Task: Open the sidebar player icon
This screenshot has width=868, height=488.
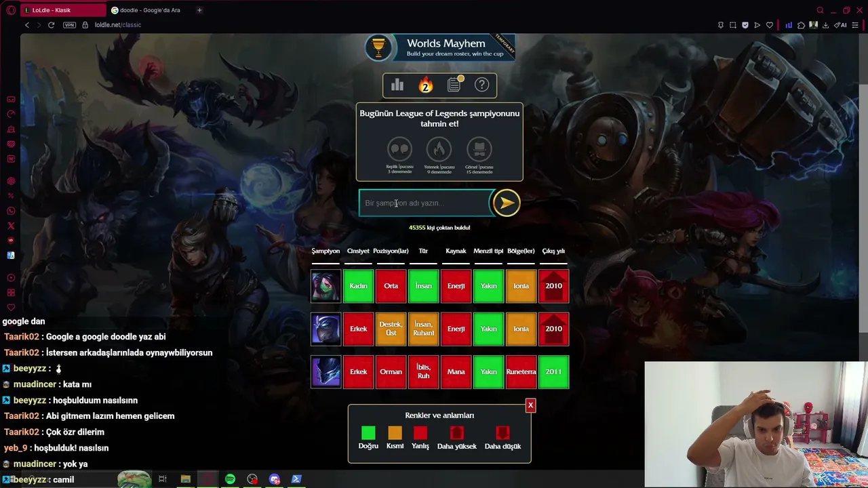Action: click(11, 278)
